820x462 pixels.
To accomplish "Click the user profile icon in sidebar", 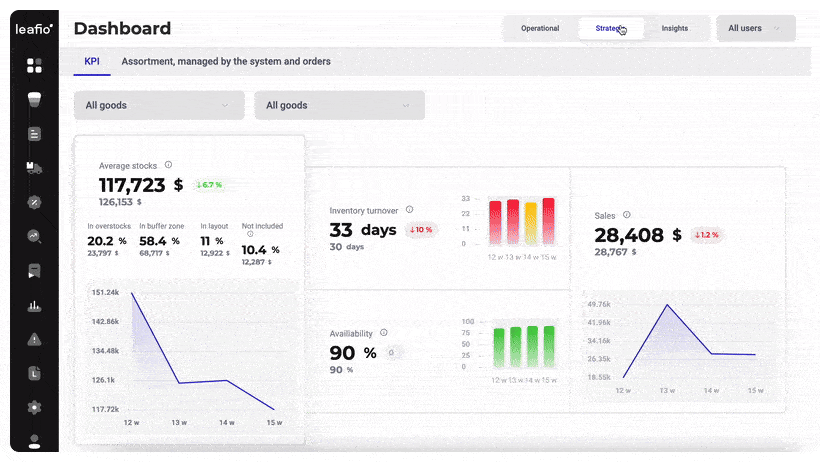I will tap(34, 440).
